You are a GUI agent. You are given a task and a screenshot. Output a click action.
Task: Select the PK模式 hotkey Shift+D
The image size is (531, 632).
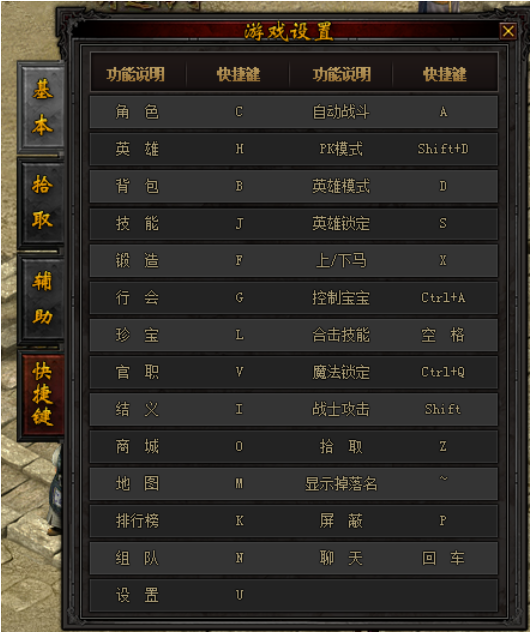click(x=443, y=149)
